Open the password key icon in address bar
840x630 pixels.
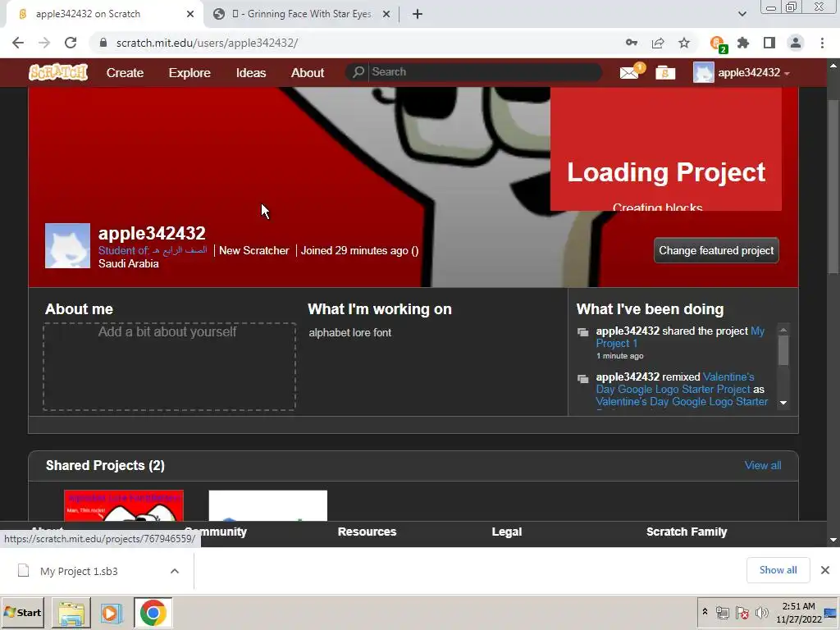click(x=632, y=43)
